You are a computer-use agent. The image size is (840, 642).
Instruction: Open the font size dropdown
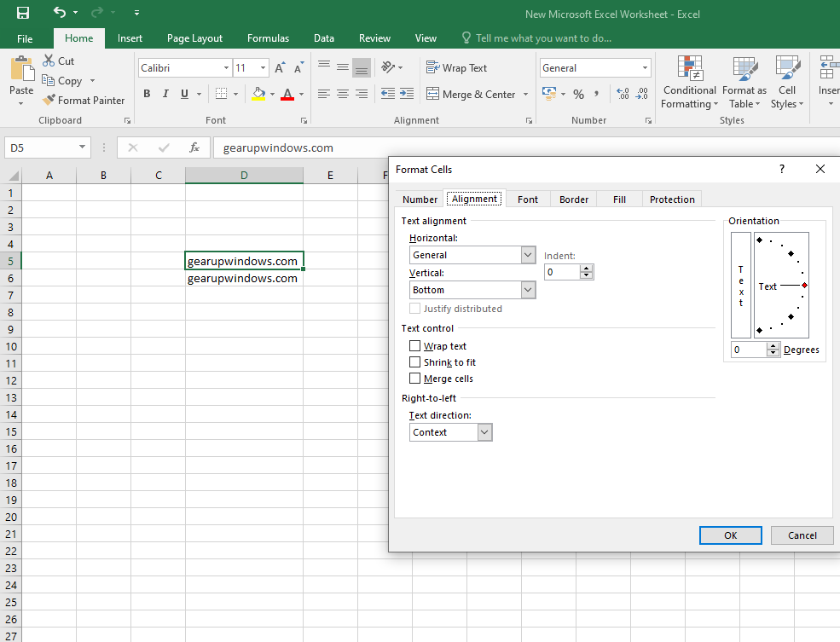(263, 68)
